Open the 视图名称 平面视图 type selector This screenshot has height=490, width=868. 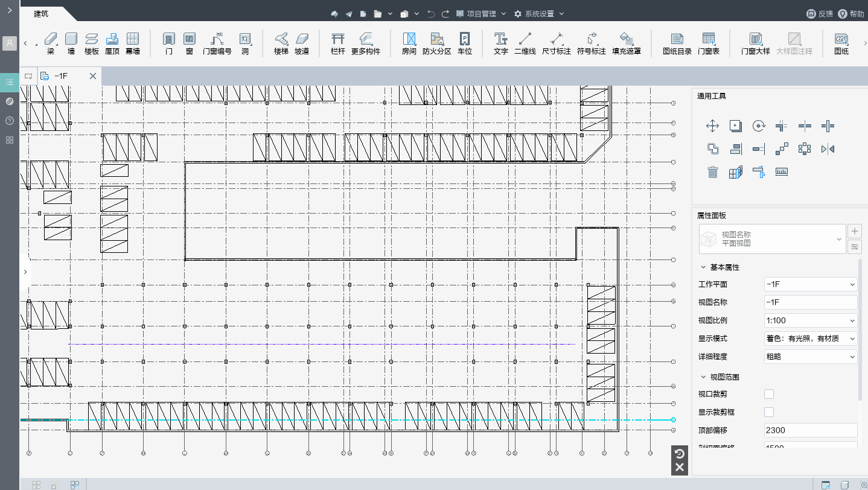773,239
